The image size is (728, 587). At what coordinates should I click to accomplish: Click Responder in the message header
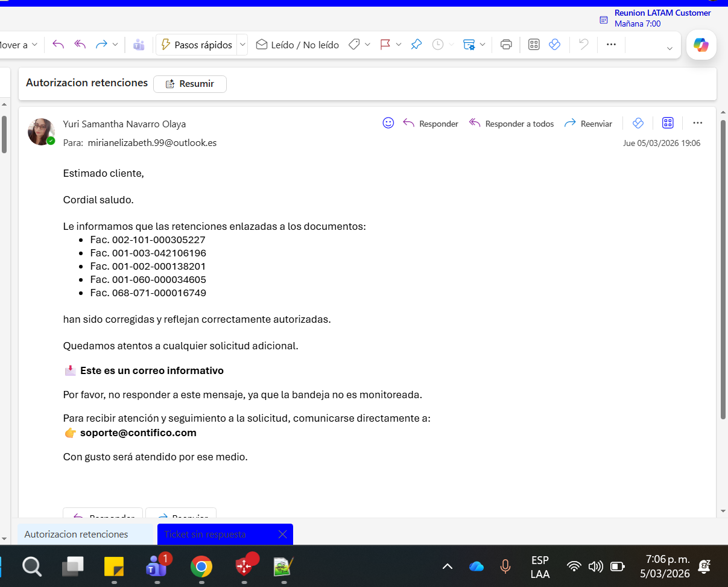coord(431,124)
